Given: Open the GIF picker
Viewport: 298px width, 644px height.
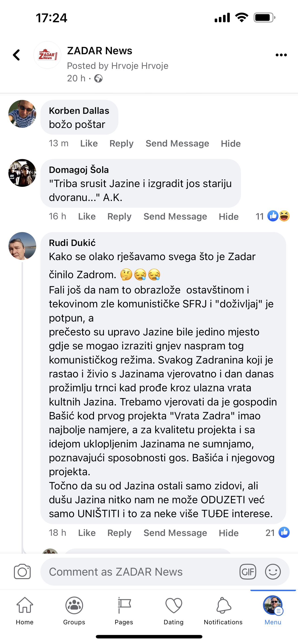Looking at the screenshot, I should point(248,571).
